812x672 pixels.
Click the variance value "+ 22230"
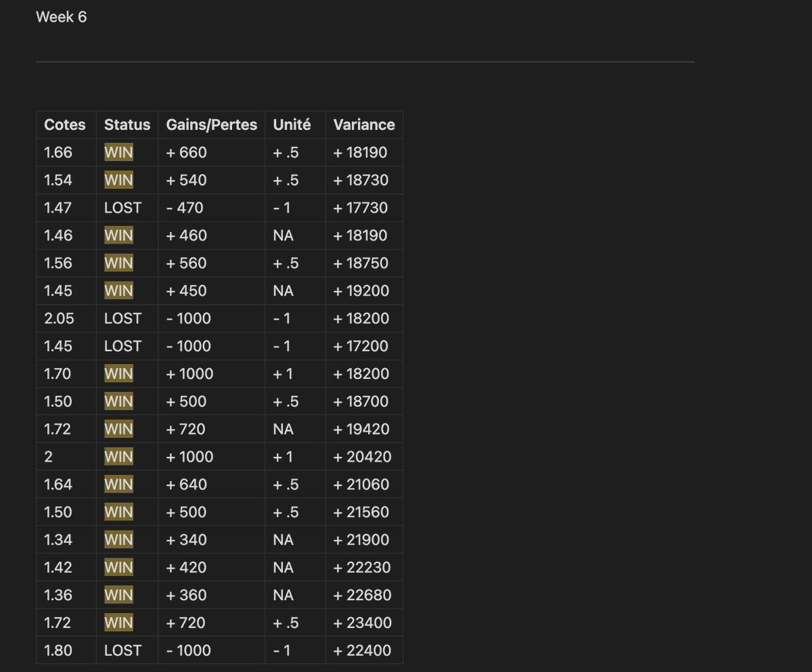(362, 568)
